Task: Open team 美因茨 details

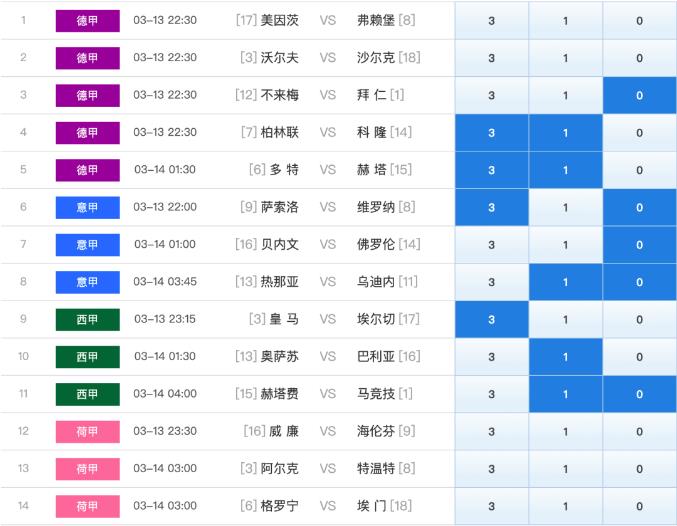Action: tap(279, 20)
